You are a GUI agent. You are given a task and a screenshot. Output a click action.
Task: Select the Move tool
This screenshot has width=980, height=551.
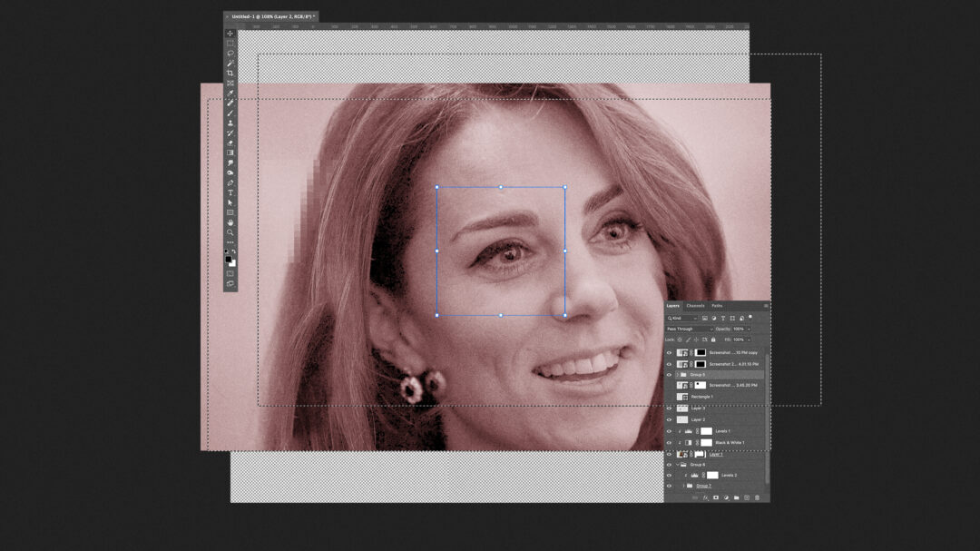230,34
